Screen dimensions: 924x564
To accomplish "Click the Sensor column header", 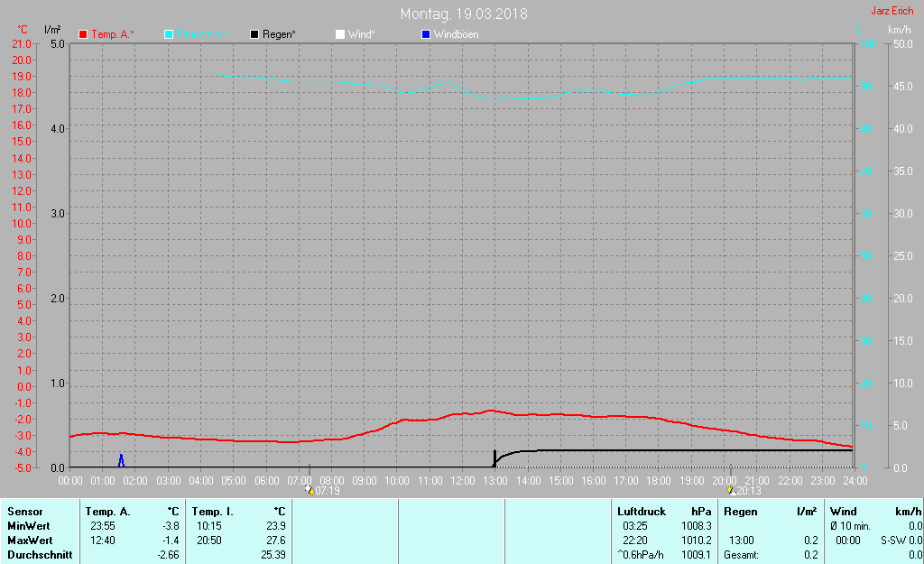I will pos(24,512).
